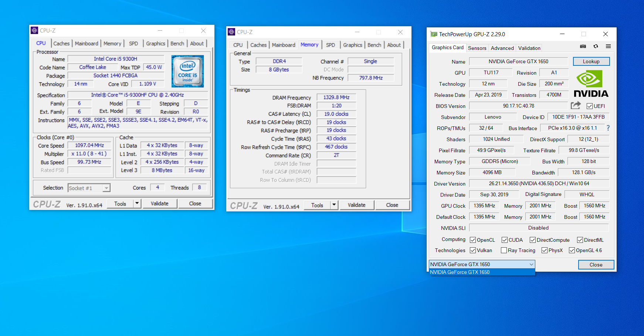Screen dimensions: 644x336
Task: Click the Lookup button in GPU-Z
Action: (591, 61)
